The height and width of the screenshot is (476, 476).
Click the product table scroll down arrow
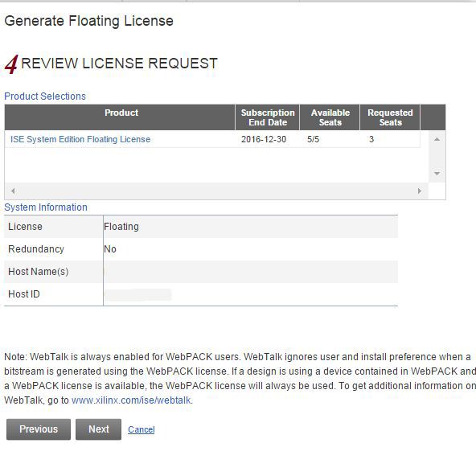(437, 174)
